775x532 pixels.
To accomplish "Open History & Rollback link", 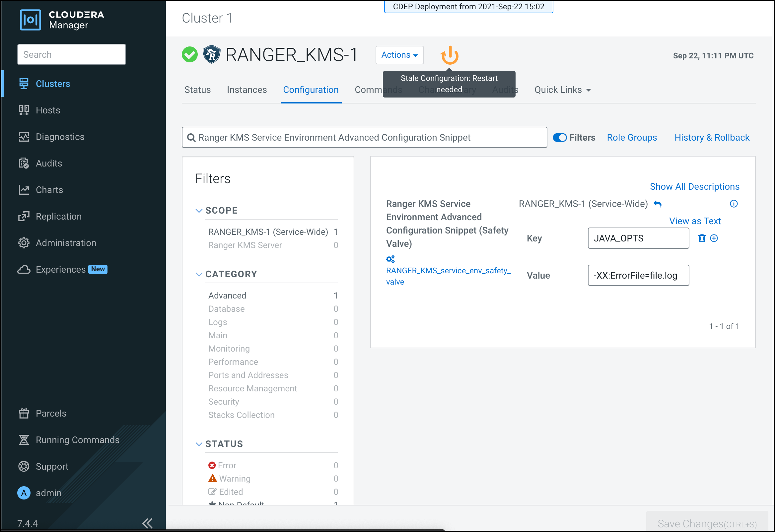I will [x=712, y=137].
